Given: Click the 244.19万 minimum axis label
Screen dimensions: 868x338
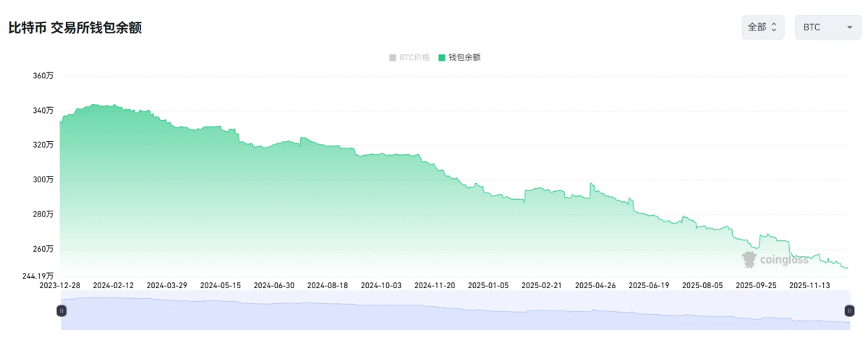Looking at the screenshot, I should (x=38, y=276).
